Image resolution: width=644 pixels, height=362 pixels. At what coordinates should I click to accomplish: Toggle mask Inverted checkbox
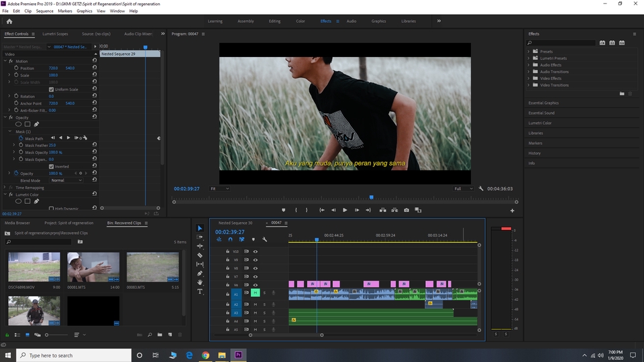52,166
